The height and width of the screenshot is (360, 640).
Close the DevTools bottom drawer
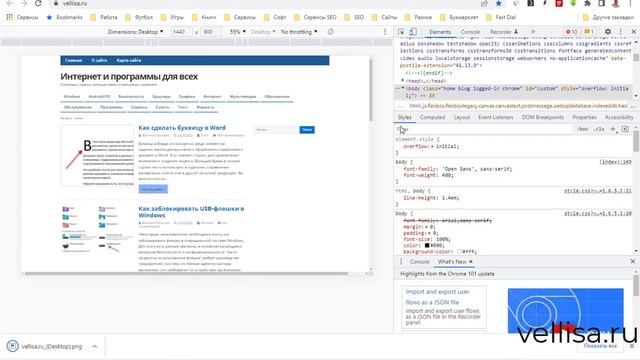[x=633, y=261]
